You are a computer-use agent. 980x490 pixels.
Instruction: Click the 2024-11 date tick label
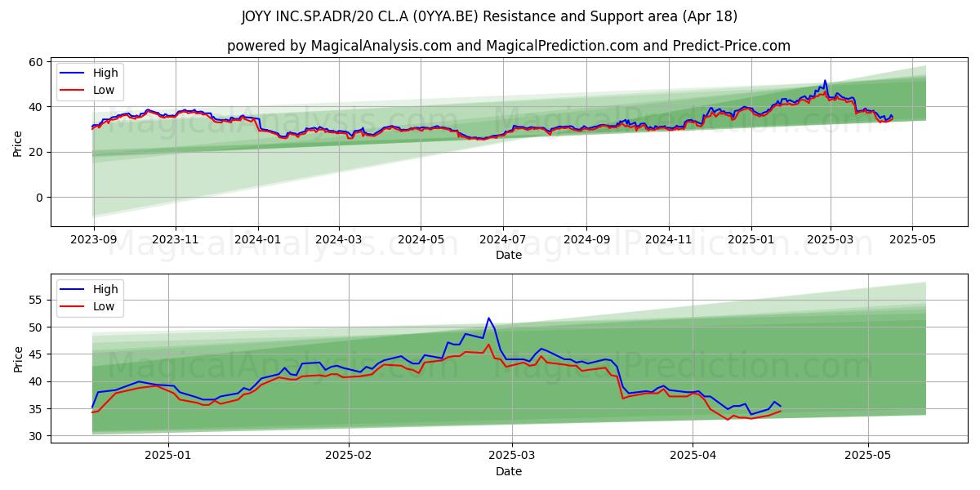668,241
